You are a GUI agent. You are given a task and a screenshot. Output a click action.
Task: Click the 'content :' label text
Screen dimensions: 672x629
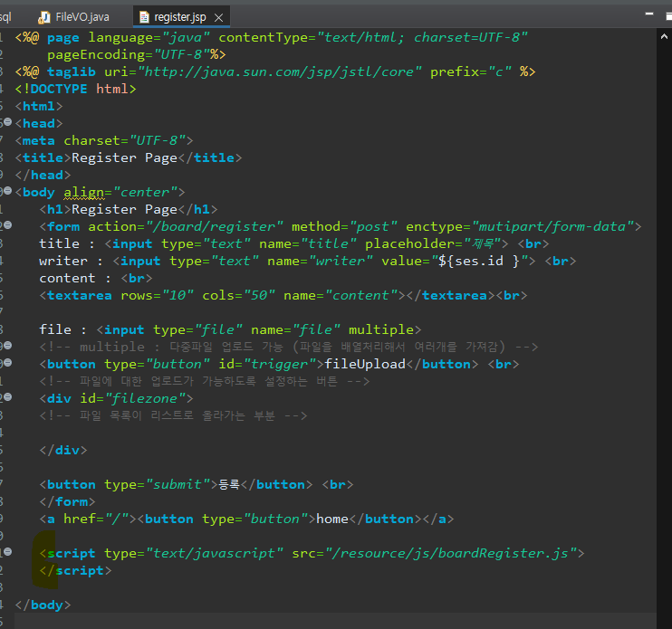(x=75, y=279)
